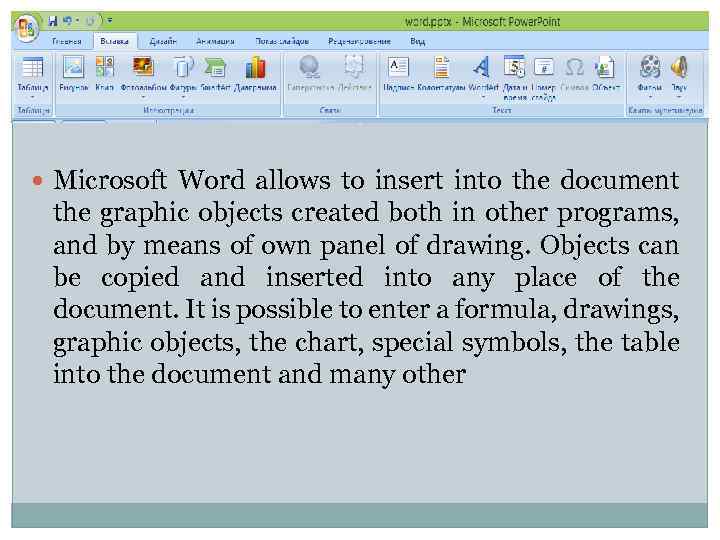This screenshot has width=720, height=540.
Task: Click inside the slide paragraph text box
Action: [x=366, y=277]
